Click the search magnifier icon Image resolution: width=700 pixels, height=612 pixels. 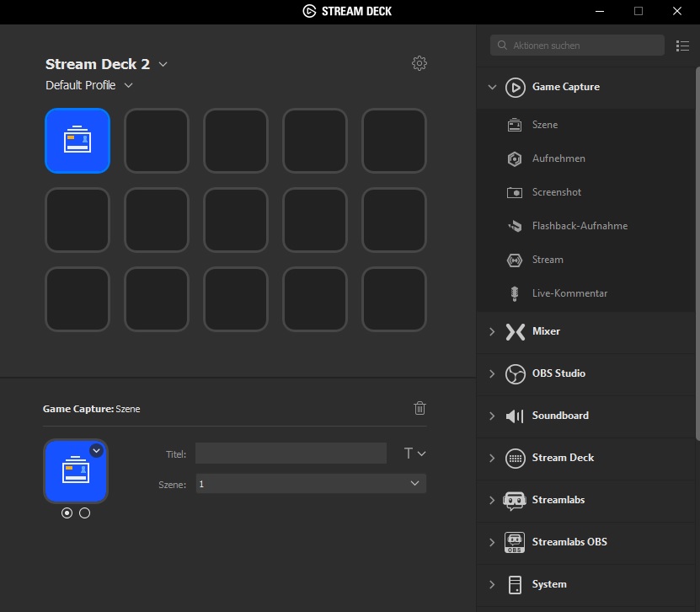tap(502, 46)
